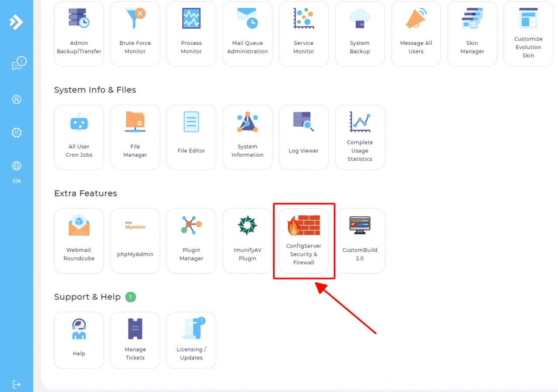Open phpMyAdmin
The height and width of the screenshot is (392, 558).
[x=135, y=240]
